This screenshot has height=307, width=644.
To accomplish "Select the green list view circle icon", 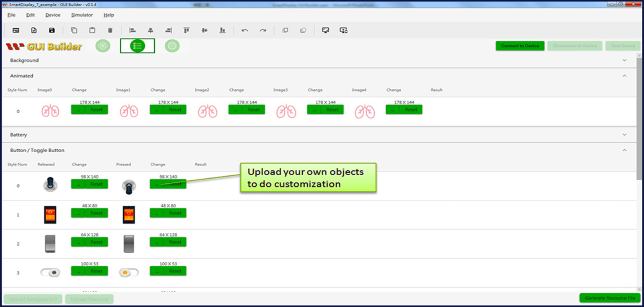I will [138, 46].
